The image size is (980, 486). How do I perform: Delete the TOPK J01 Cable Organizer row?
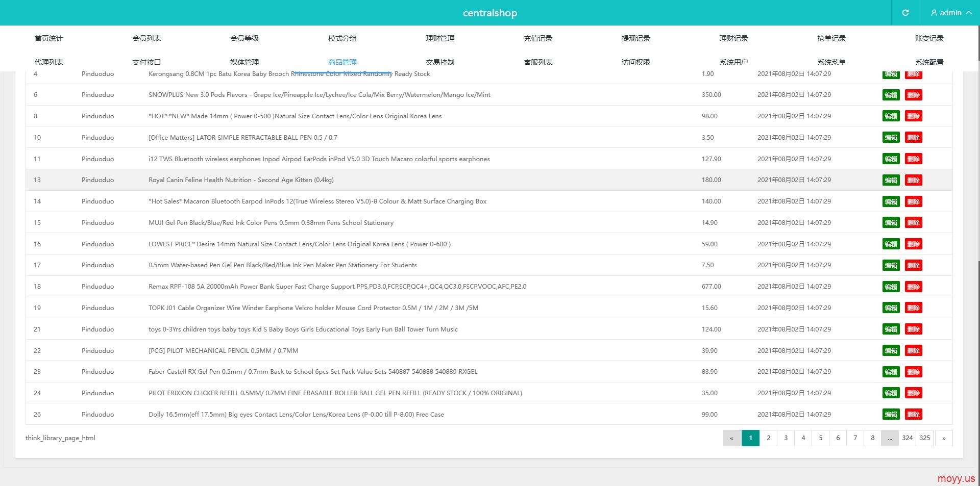pyautogui.click(x=914, y=308)
